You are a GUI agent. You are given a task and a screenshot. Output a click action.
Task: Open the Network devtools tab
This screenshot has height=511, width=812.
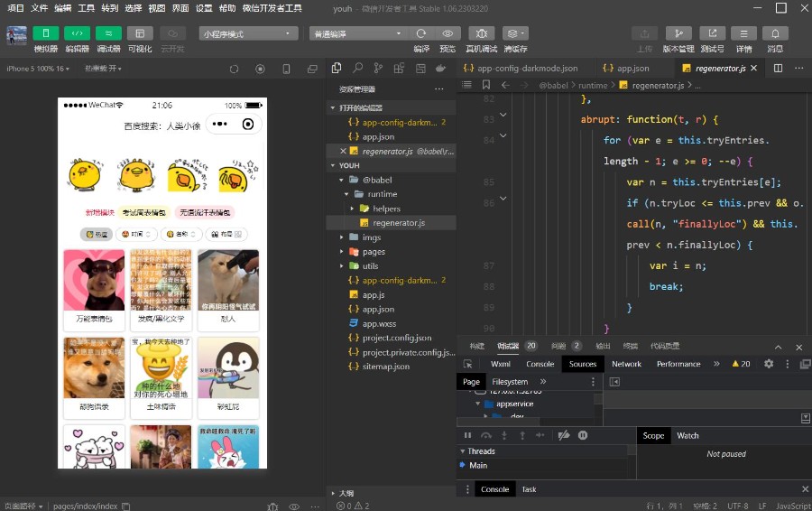[x=626, y=364]
